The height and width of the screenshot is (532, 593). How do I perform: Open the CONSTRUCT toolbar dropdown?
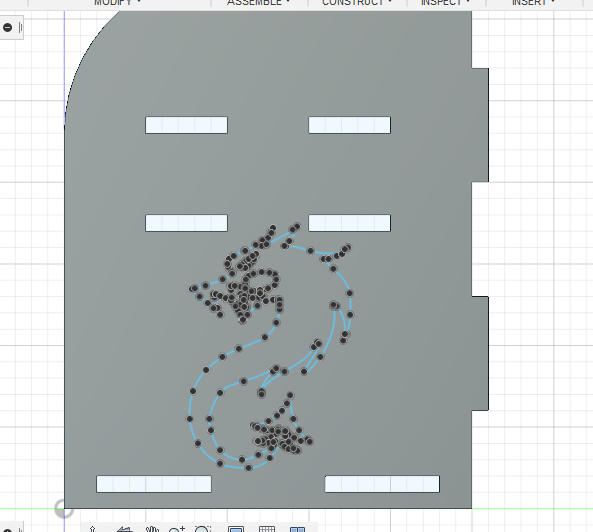click(x=356, y=2)
